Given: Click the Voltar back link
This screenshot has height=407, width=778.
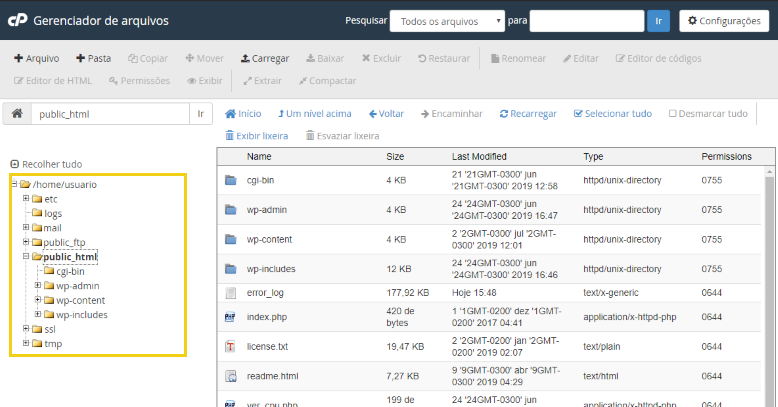Looking at the screenshot, I should click(386, 114).
